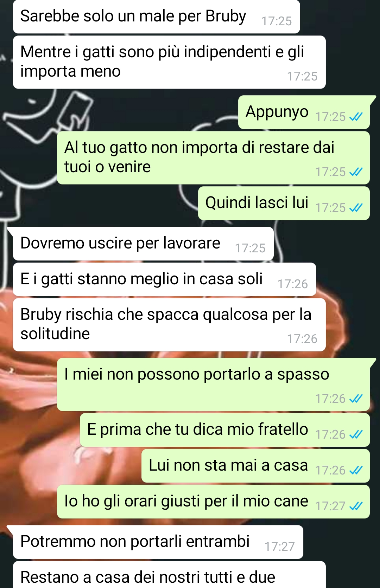The width and height of the screenshot is (380, 588).
Task: Select 'Sarebbe solo un male per Bruby' message
Action: pyautogui.click(x=157, y=17)
